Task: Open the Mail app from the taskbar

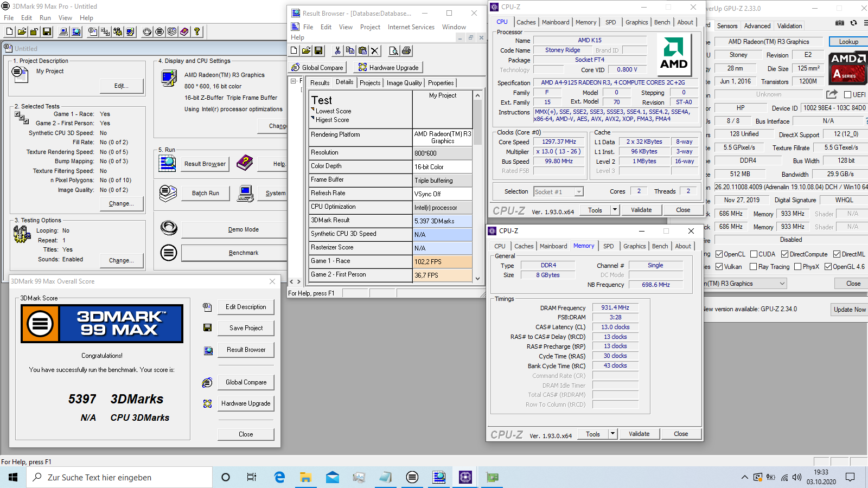Action: 333,477
